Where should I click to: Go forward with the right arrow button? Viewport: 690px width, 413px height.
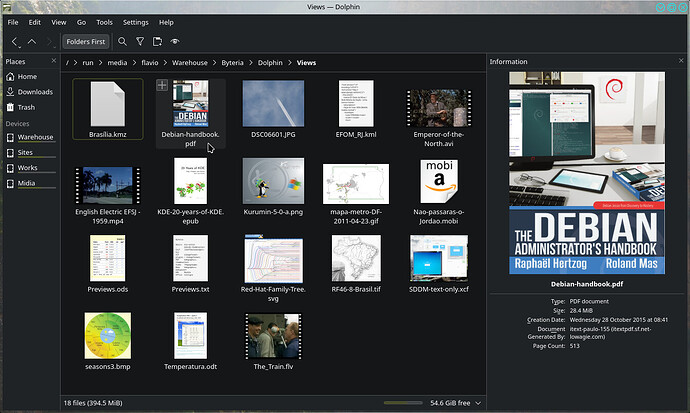click(49, 42)
